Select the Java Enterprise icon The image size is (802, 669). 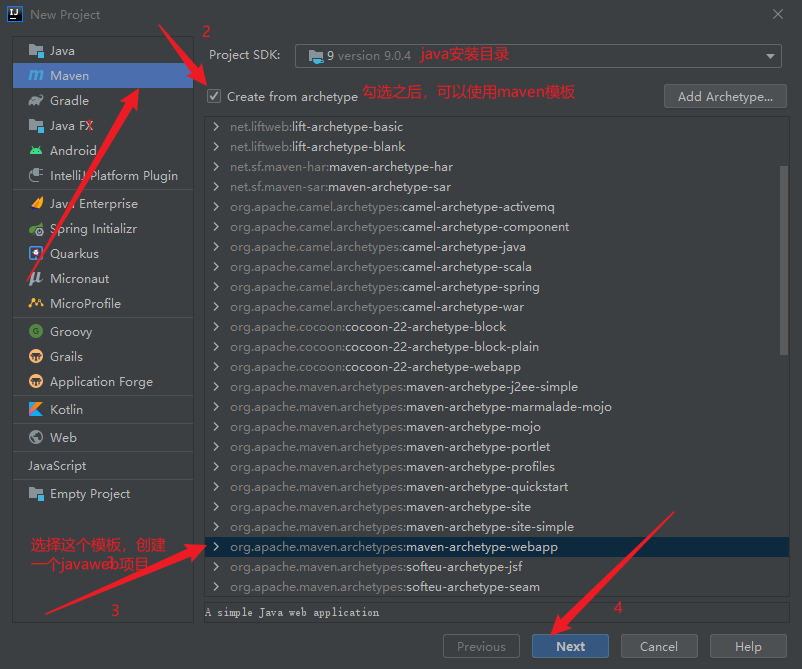[x=36, y=204]
